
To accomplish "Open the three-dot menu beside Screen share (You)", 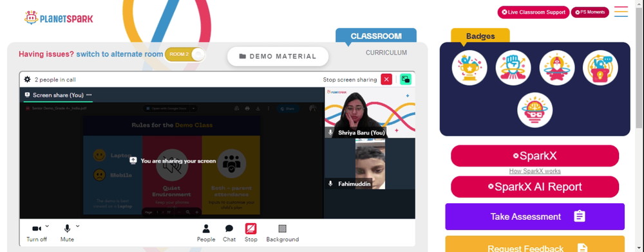I will [89, 95].
